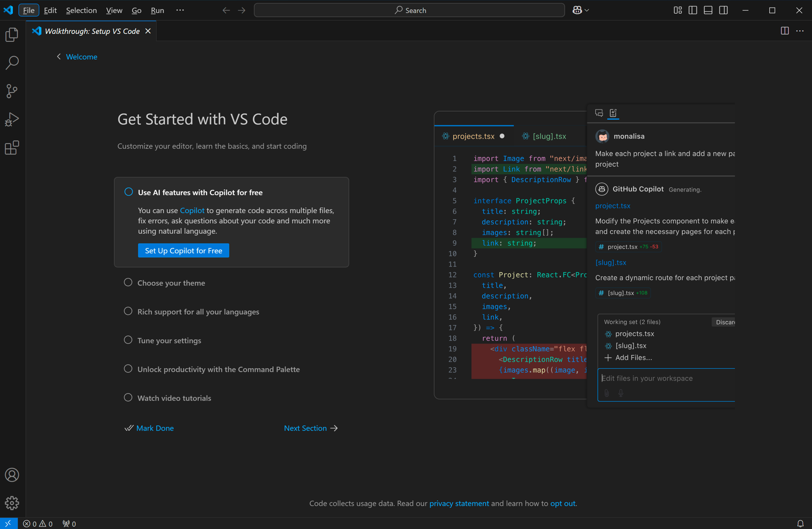Select the Tune your settings step circle
The height and width of the screenshot is (529, 812).
(x=128, y=340)
